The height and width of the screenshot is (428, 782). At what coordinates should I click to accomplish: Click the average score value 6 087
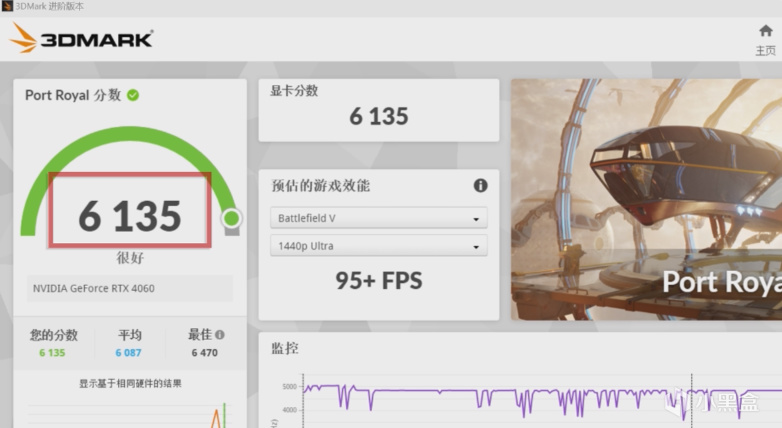[x=129, y=353]
